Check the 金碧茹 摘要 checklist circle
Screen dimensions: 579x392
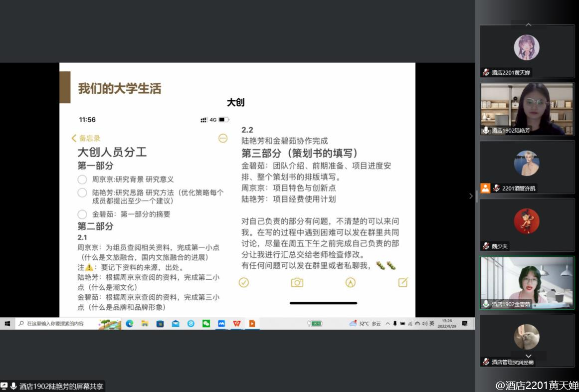(x=82, y=214)
